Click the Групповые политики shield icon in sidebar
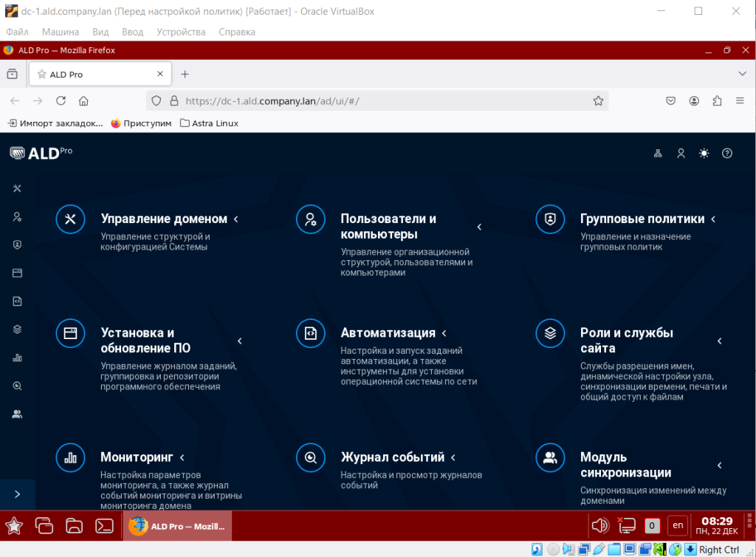756x557 pixels. tap(17, 245)
